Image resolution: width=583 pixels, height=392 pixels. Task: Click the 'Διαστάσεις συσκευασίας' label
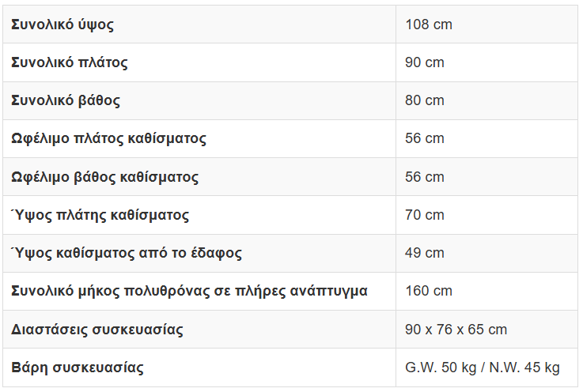pos(97,330)
